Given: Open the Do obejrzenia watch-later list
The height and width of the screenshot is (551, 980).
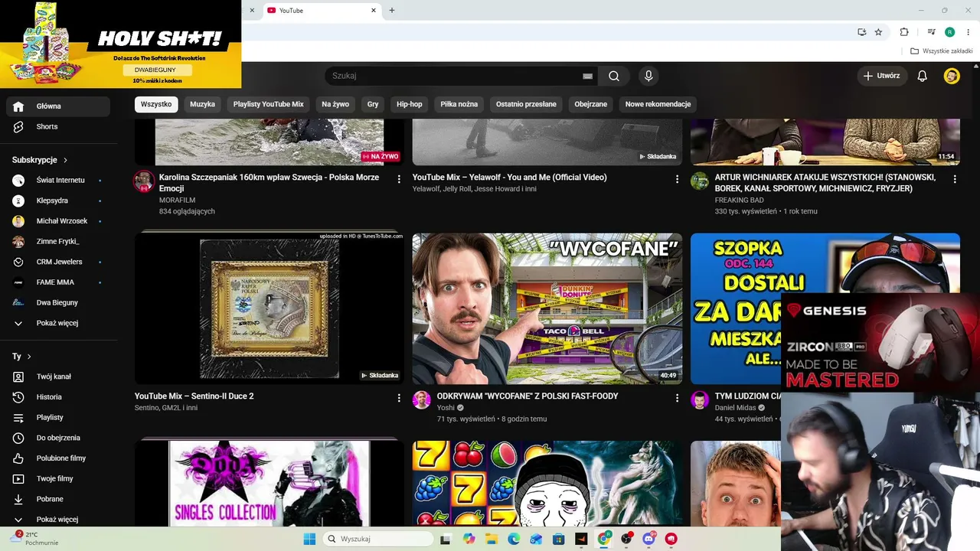Looking at the screenshot, I should tap(58, 438).
